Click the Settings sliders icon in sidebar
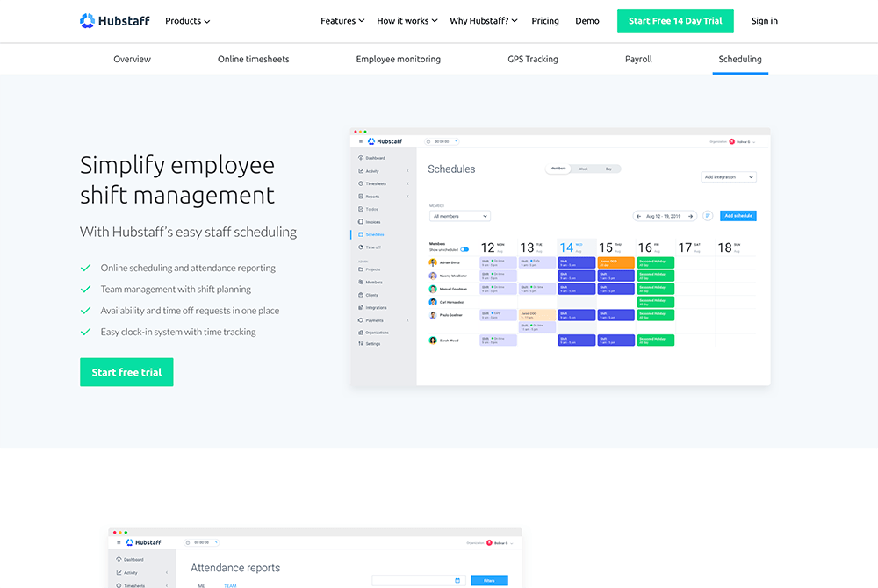 click(361, 343)
